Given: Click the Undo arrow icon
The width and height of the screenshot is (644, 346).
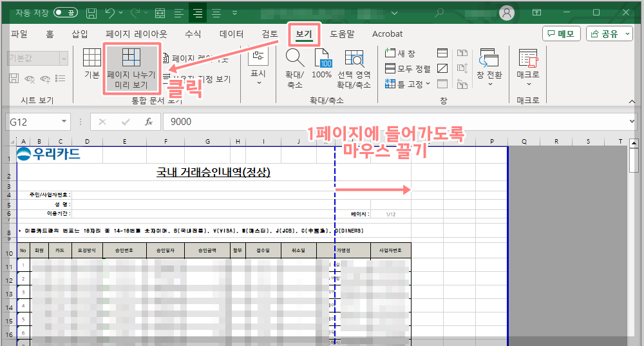Looking at the screenshot, I should coord(109,13).
